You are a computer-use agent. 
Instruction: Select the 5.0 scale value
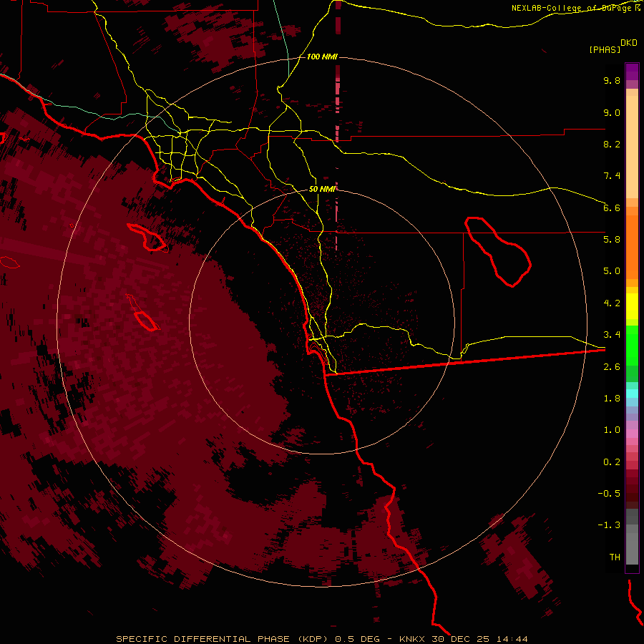[x=612, y=271]
